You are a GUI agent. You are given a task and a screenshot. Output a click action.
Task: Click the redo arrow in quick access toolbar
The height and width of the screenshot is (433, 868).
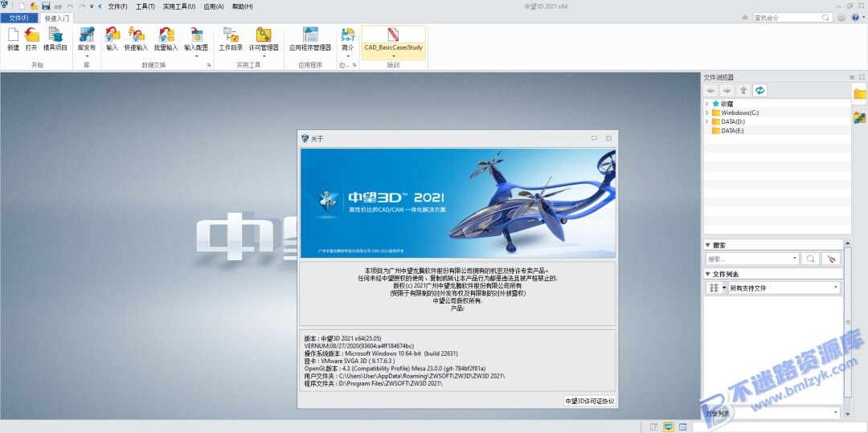pos(82,6)
